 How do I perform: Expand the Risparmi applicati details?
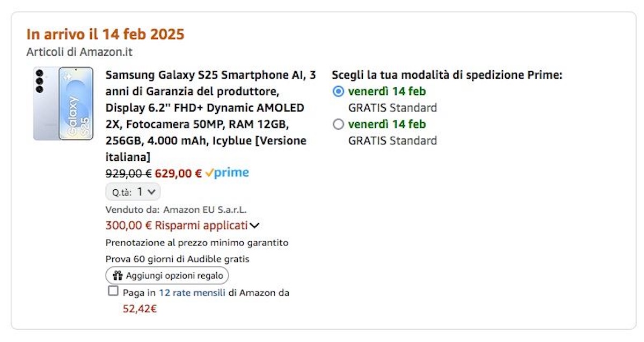pyautogui.click(x=254, y=225)
